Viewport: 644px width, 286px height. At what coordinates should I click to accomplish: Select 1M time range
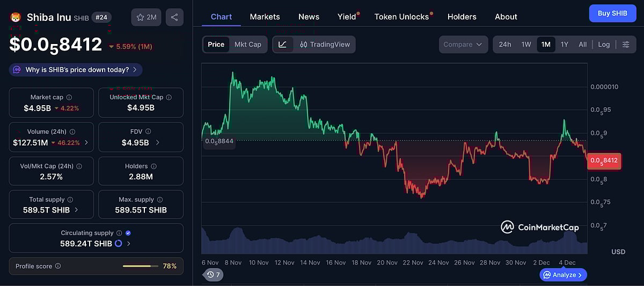[546, 45]
